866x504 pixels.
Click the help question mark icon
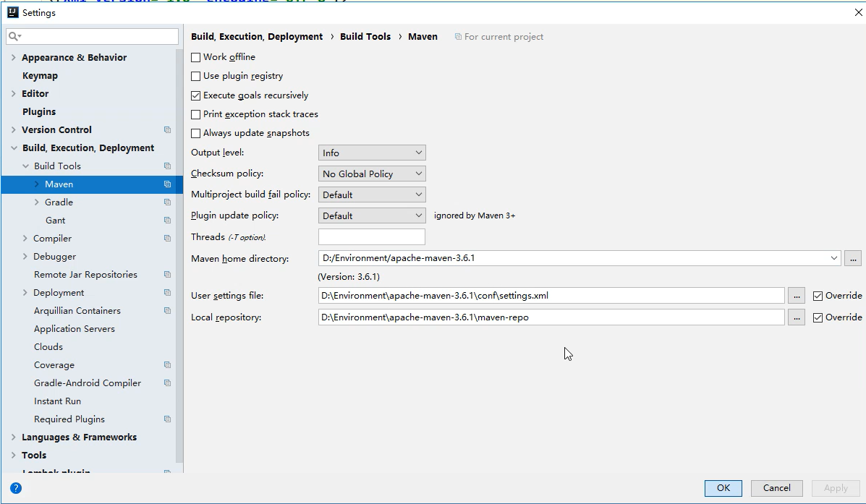pos(16,488)
